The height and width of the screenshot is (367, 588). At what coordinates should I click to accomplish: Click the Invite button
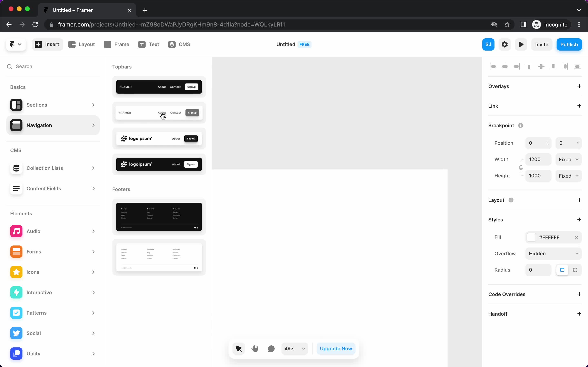pos(541,44)
